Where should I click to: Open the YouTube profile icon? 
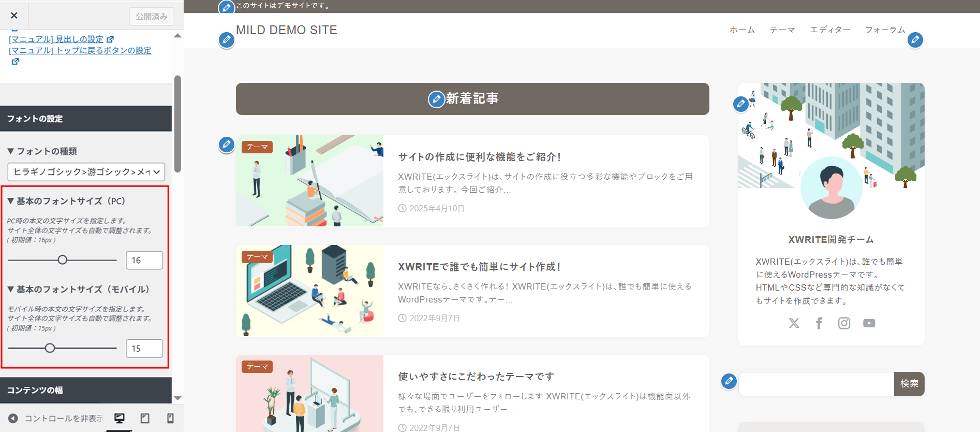click(x=869, y=323)
